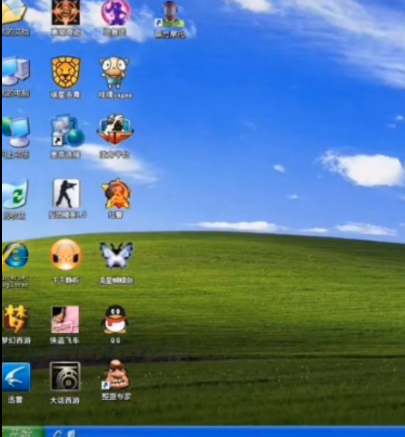The height and width of the screenshot is (437, 405).
Task: Launch the QQ penguin icon
Action: (115, 319)
